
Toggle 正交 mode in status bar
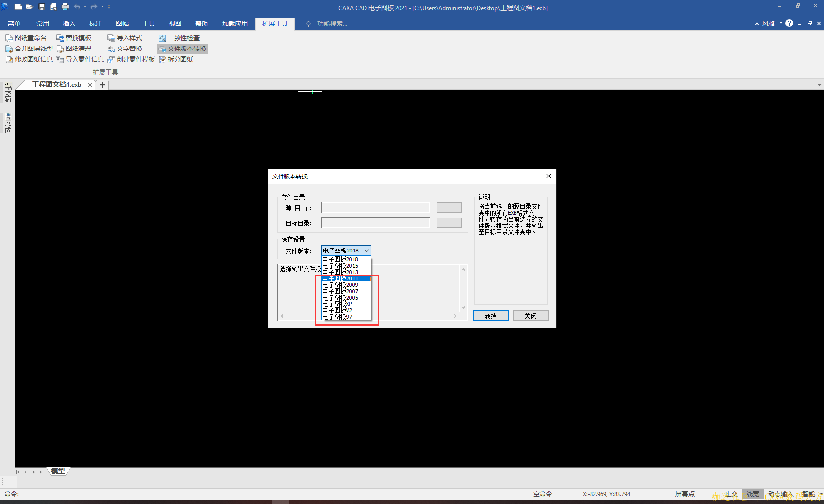731,494
